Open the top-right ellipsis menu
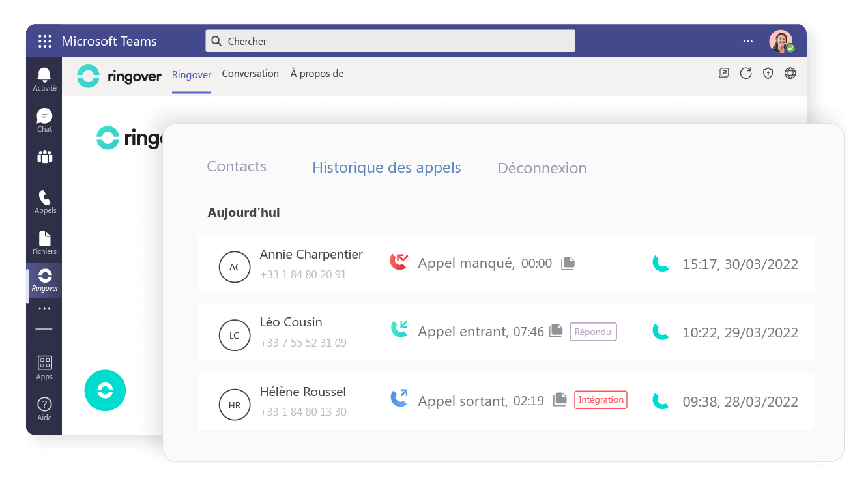The width and height of the screenshot is (868, 486). click(747, 40)
